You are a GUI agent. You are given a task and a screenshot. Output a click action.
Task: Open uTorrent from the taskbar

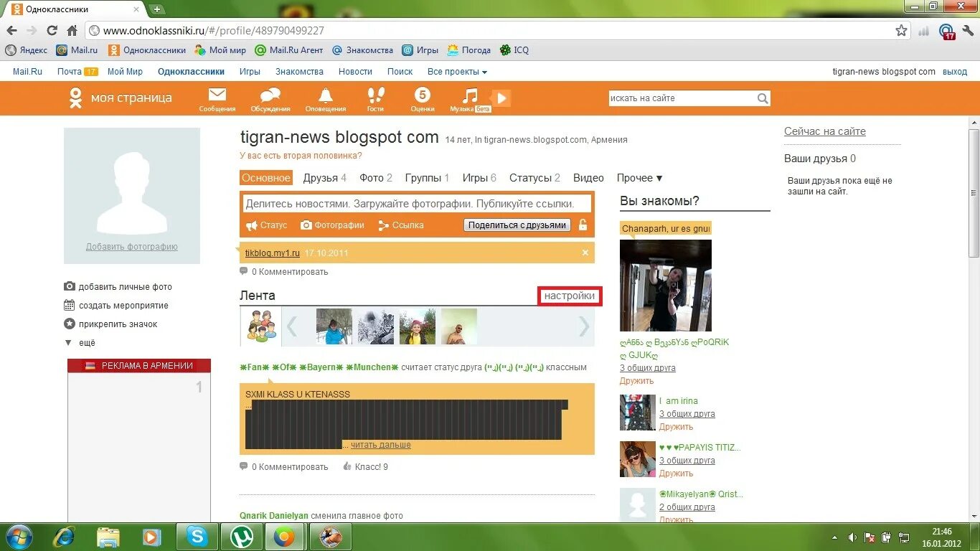(241, 537)
